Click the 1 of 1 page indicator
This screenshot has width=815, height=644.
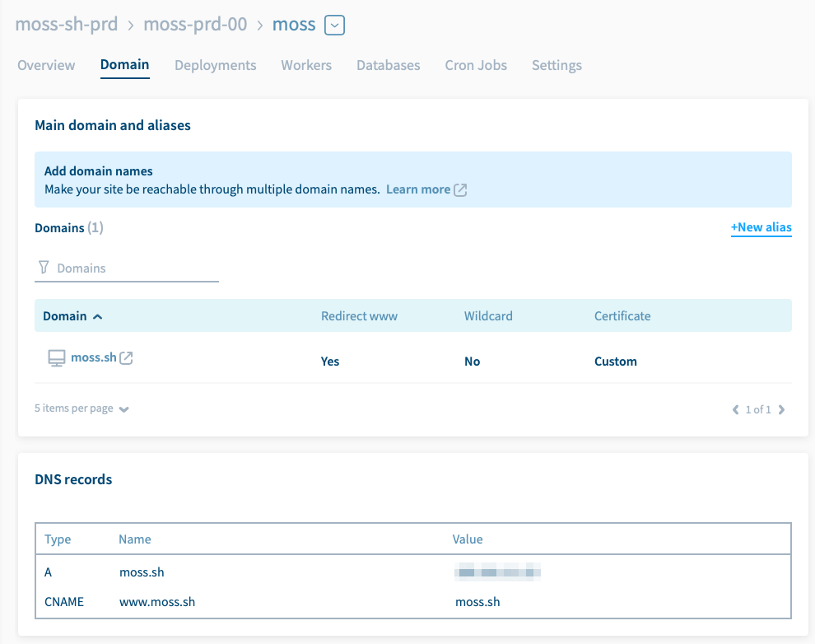[x=758, y=409]
